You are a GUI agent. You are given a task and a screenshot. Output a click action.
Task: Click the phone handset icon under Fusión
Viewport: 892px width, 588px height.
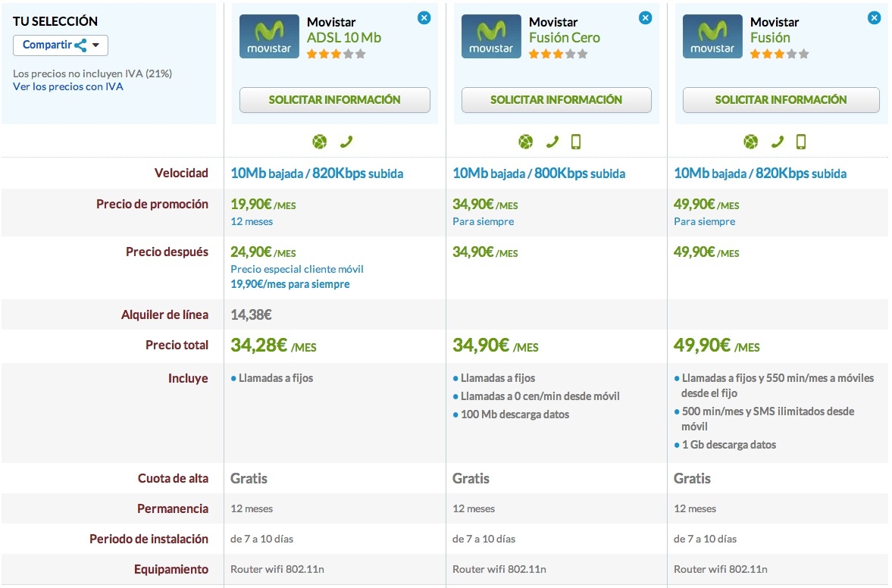click(x=777, y=142)
